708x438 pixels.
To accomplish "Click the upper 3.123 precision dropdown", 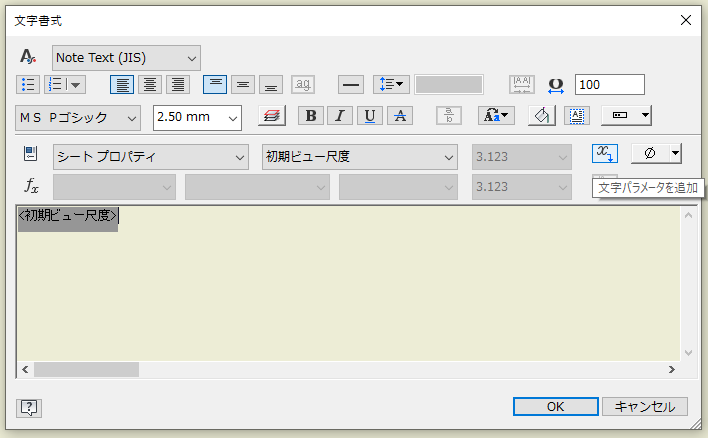I will [x=522, y=157].
